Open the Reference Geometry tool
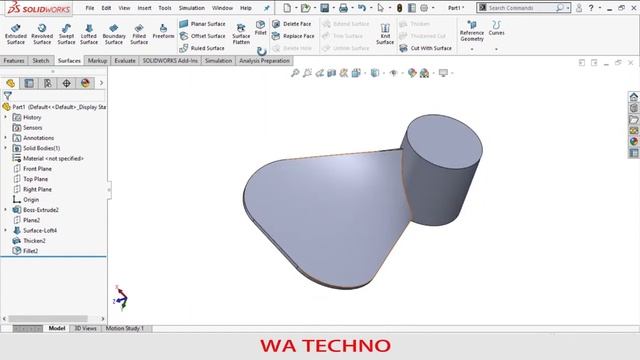This screenshot has width=640, height=360. click(x=472, y=31)
